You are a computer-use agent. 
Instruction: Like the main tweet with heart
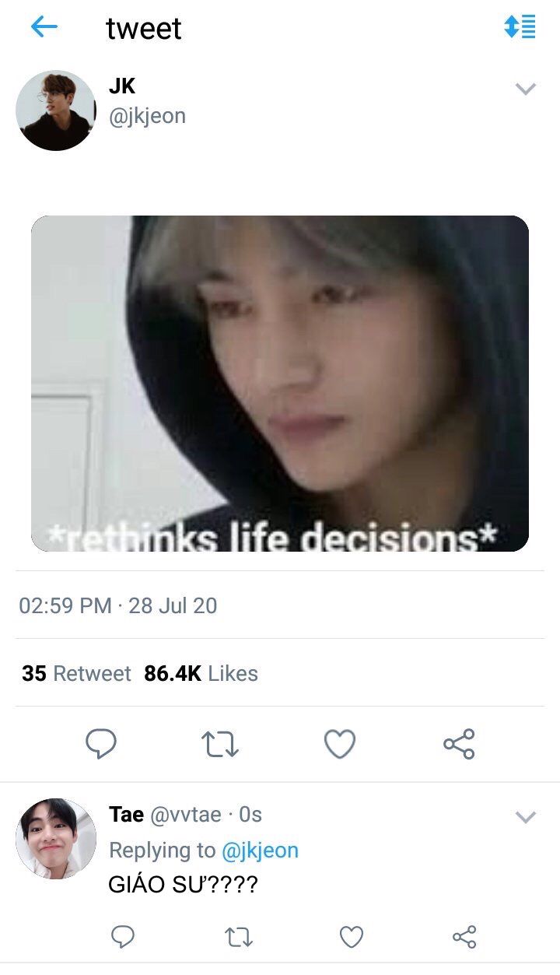[340, 744]
